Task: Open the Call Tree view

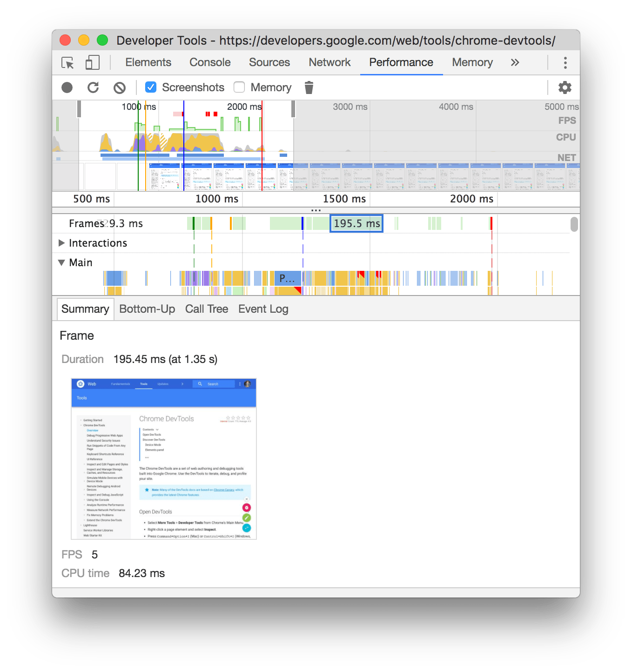Action: [x=206, y=309]
